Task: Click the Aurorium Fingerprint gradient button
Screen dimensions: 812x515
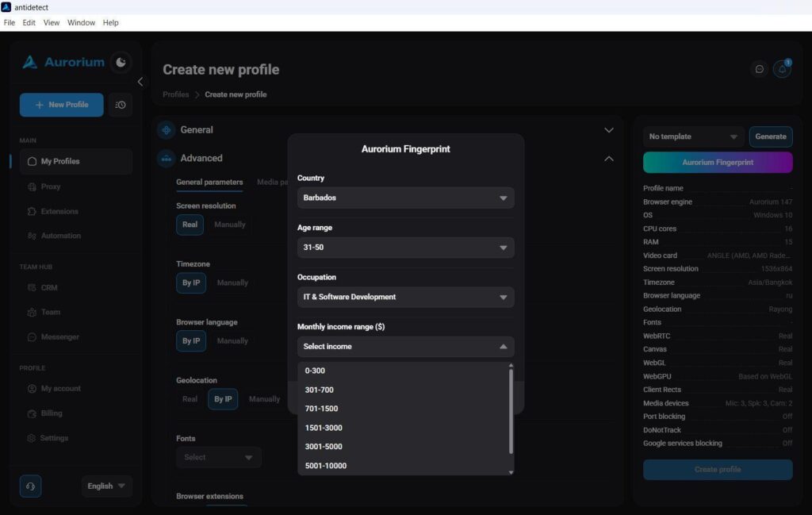Action: point(718,163)
